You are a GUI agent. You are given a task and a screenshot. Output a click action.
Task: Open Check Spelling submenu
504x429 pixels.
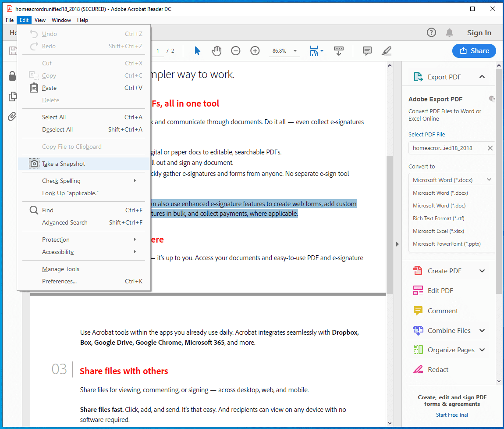(84, 181)
